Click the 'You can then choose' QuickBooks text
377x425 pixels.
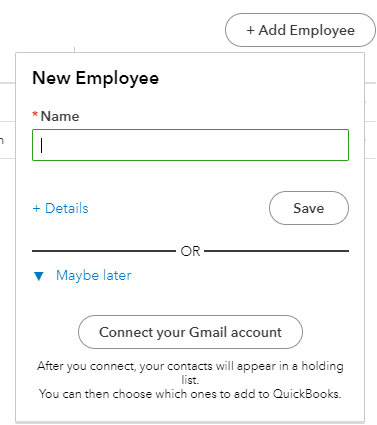pyautogui.click(x=190, y=394)
